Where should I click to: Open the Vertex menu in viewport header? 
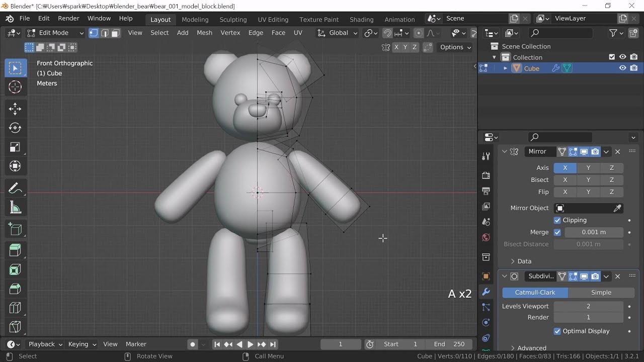(230, 33)
